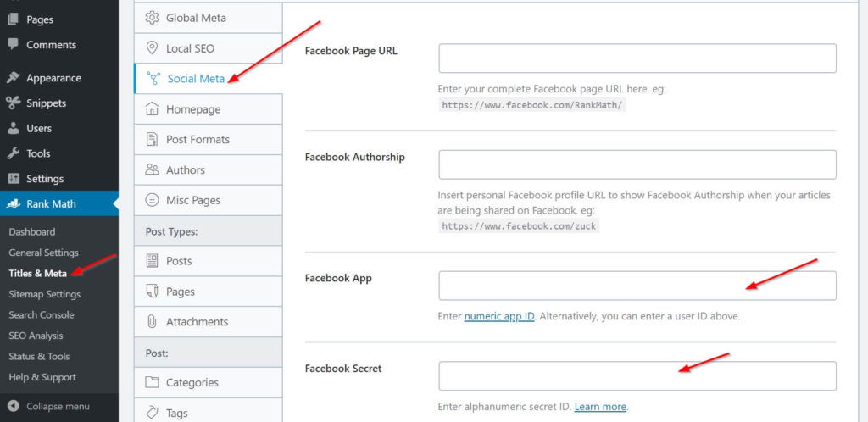Click the Attachments paperclip icon

pos(152,322)
